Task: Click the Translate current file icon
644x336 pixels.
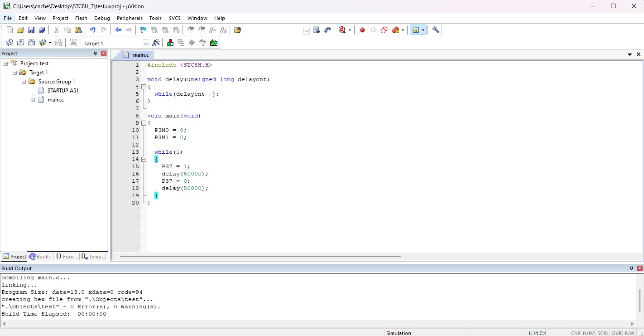Action: point(10,43)
